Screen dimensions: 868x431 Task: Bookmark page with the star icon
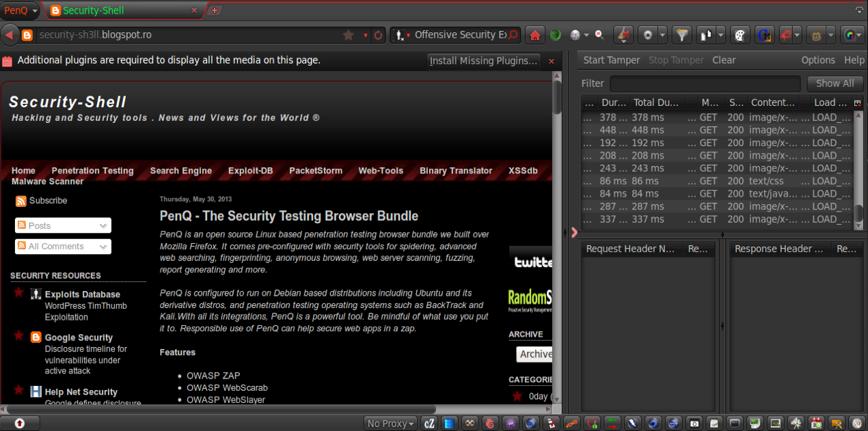(349, 35)
